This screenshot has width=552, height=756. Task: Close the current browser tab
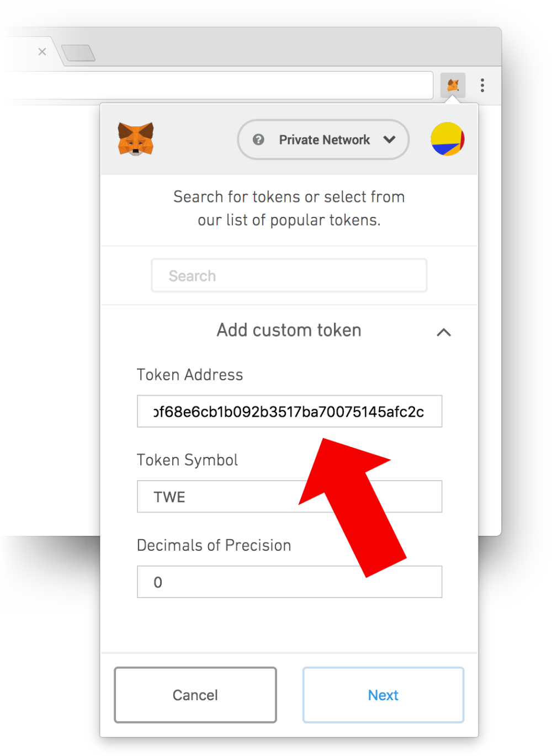tap(42, 52)
